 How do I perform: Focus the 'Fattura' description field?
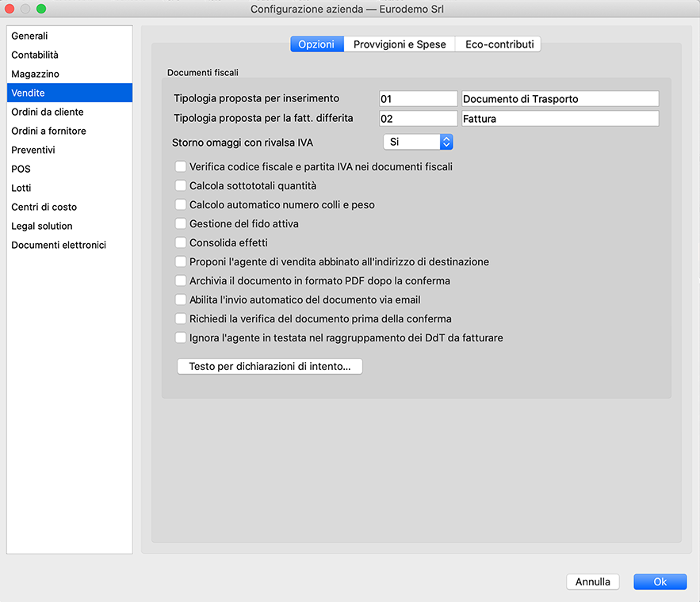pyautogui.click(x=559, y=119)
